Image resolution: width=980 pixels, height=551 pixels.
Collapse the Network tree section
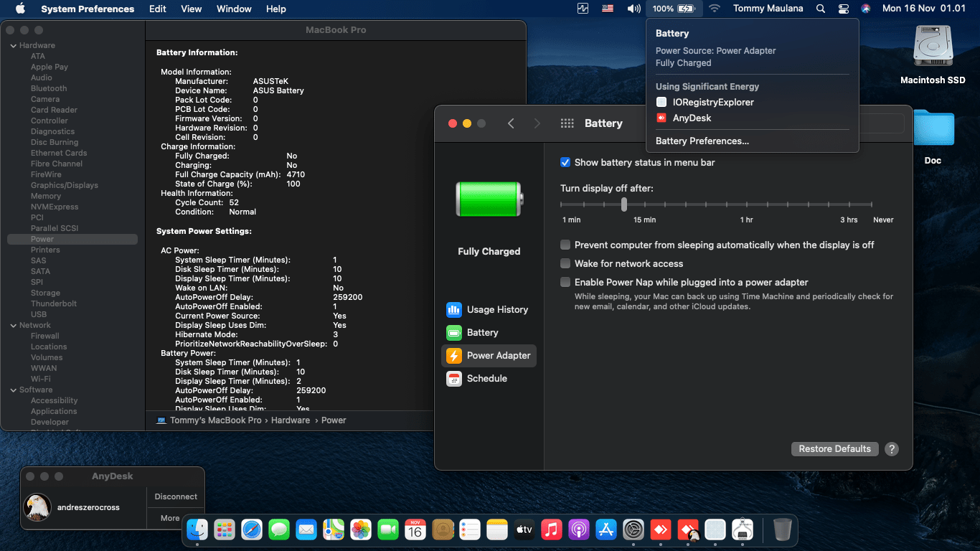pos(13,326)
